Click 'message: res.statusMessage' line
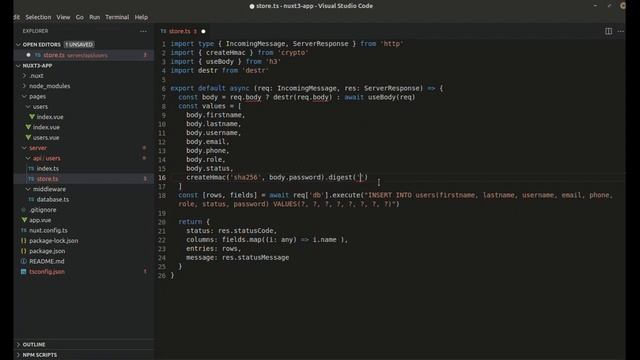This screenshot has width=640, height=360. [x=238, y=258]
